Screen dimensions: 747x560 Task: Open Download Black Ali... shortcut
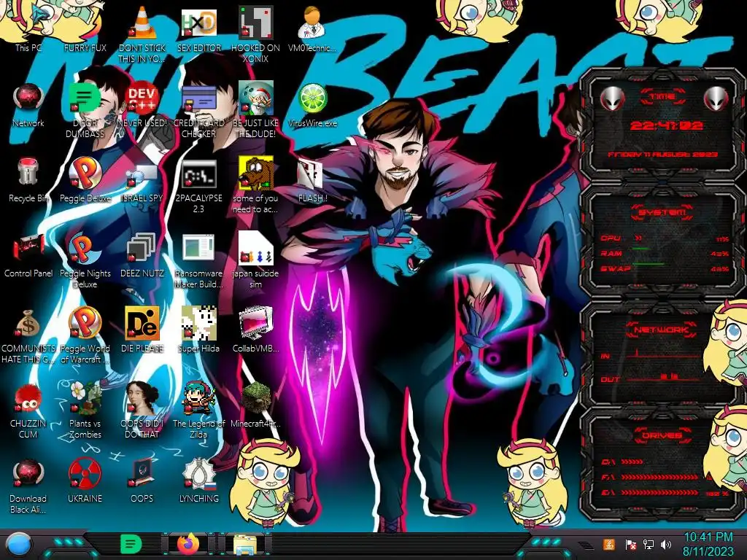coord(28,486)
